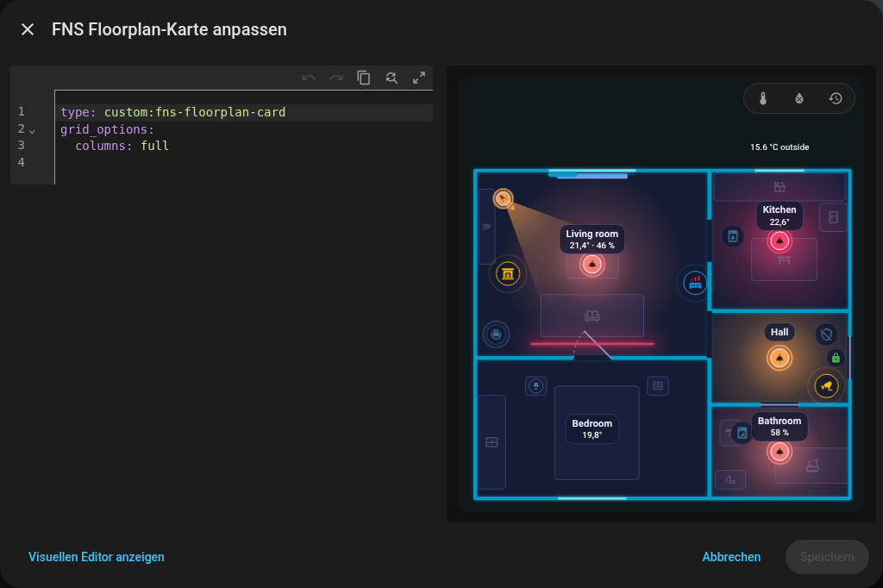Click the shelf icon on Living room wall
883x588 pixels.
pyautogui.click(x=486, y=227)
